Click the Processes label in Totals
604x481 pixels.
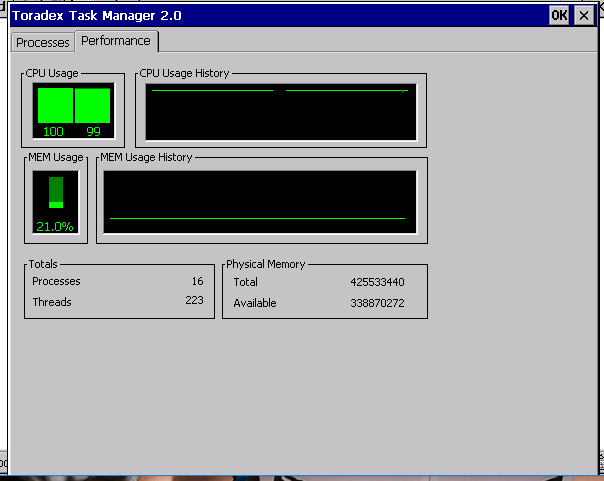point(56,282)
